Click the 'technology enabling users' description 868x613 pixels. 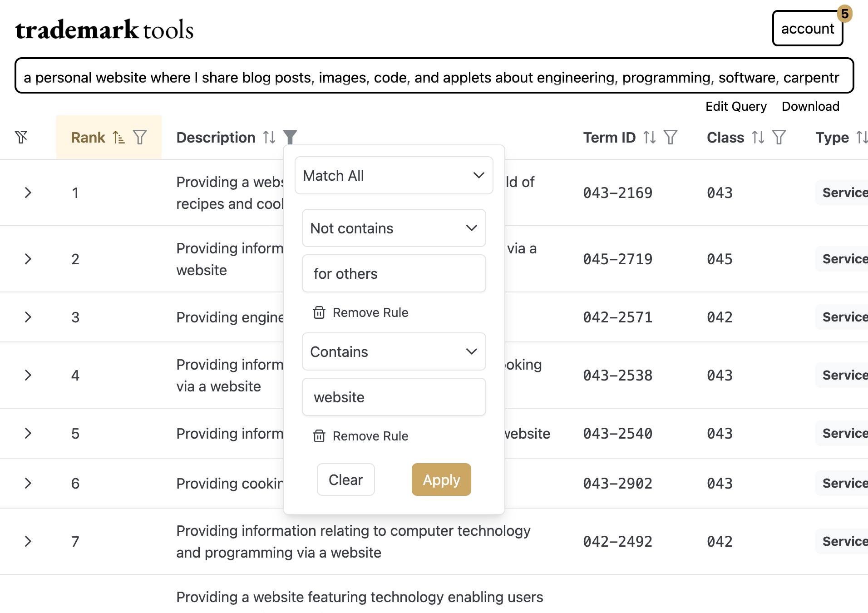pos(360,597)
